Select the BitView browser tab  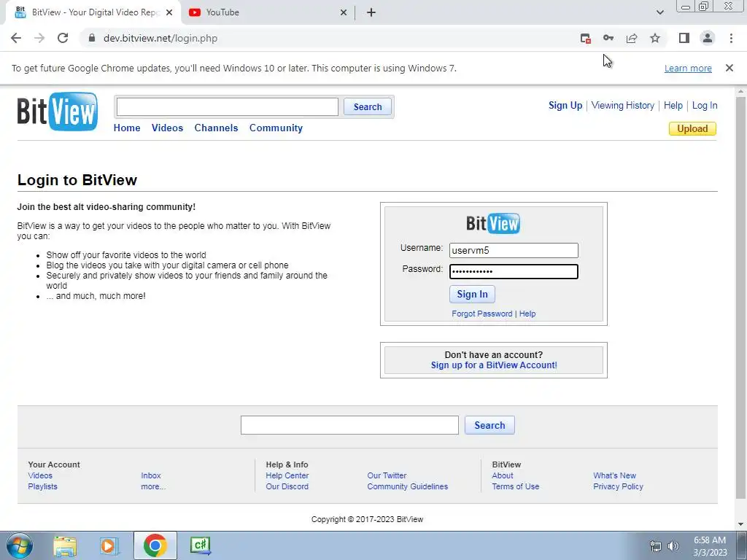click(x=93, y=12)
